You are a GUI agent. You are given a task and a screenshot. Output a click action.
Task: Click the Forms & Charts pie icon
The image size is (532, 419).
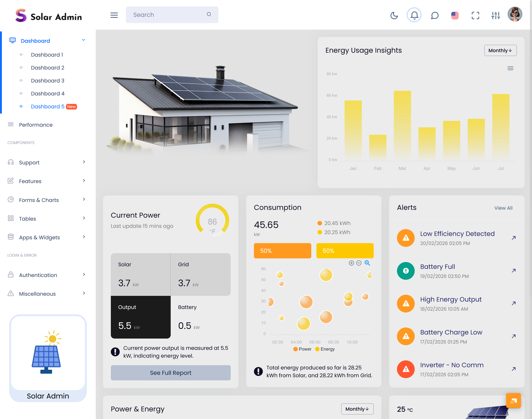(x=11, y=200)
